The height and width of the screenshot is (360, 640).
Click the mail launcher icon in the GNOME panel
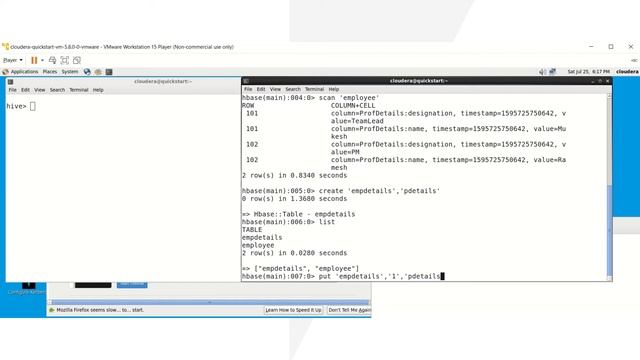click(x=98, y=71)
